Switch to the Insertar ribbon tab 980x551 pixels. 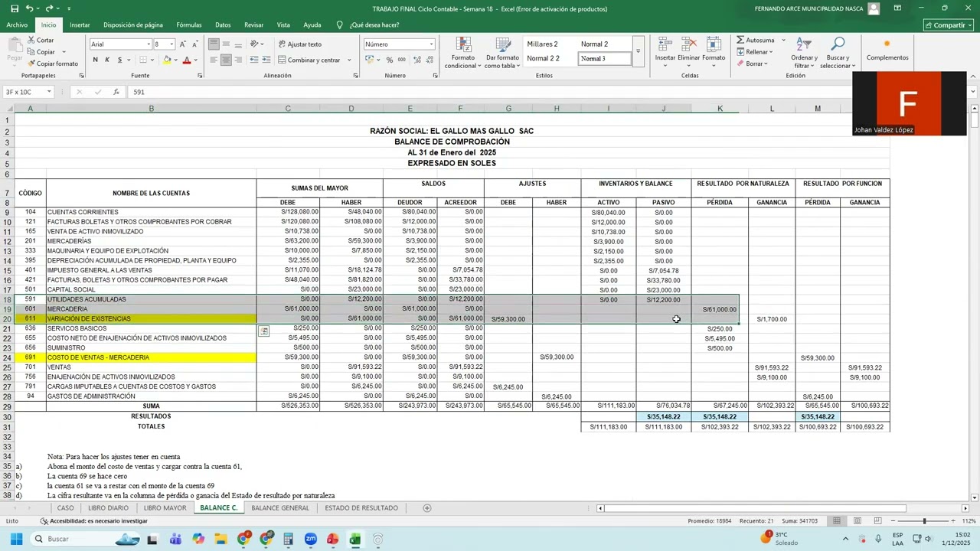[x=80, y=25]
